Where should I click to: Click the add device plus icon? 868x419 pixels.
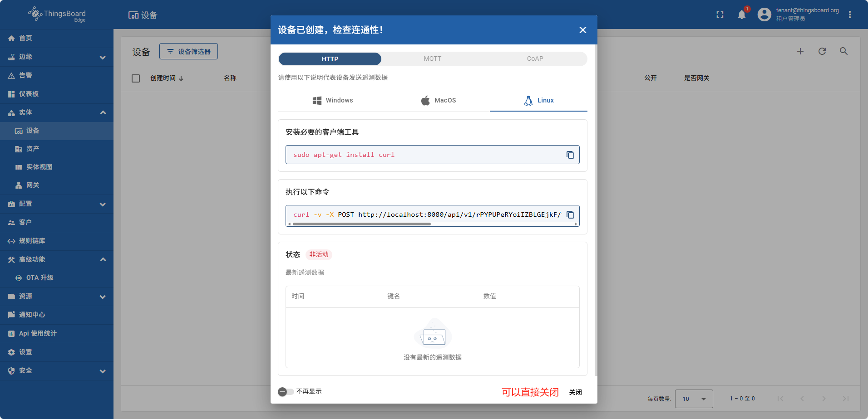click(x=800, y=52)
